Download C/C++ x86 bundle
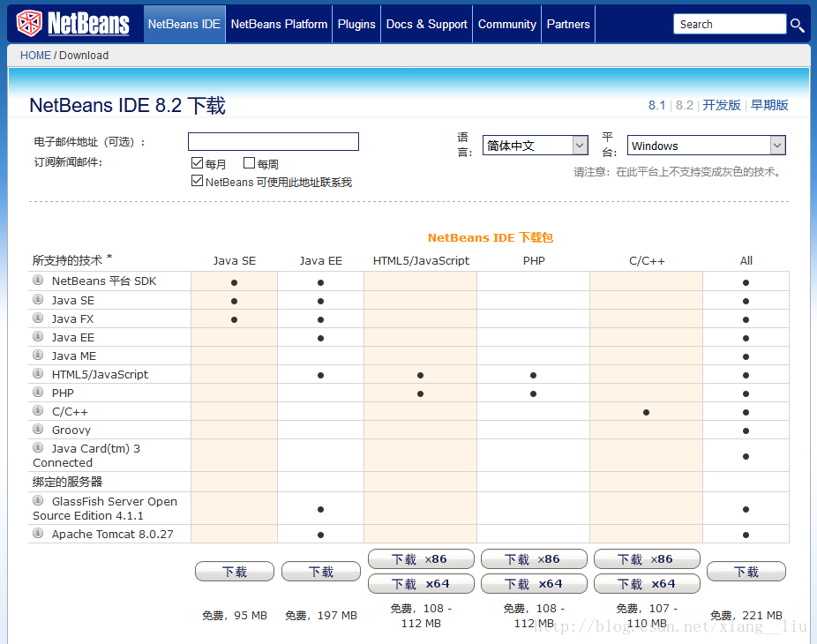 coord(647,559)
